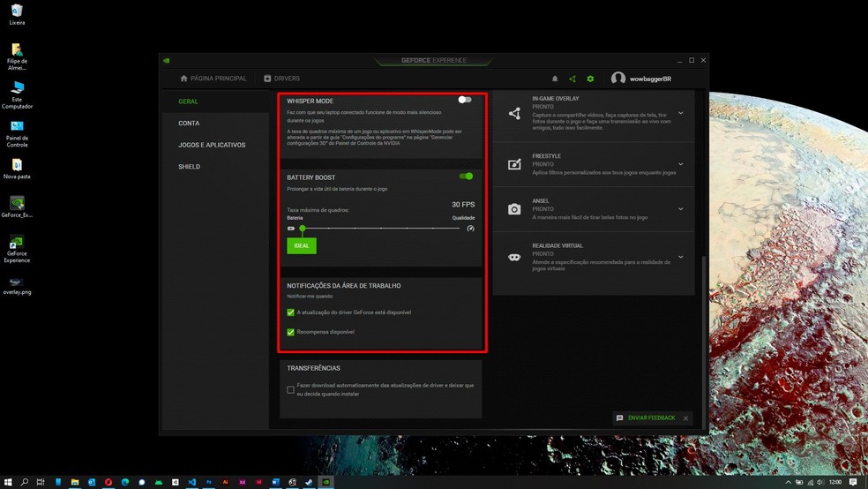The image size is (868, 489).
Task: Click the green share icon in header
Action: 572,79
